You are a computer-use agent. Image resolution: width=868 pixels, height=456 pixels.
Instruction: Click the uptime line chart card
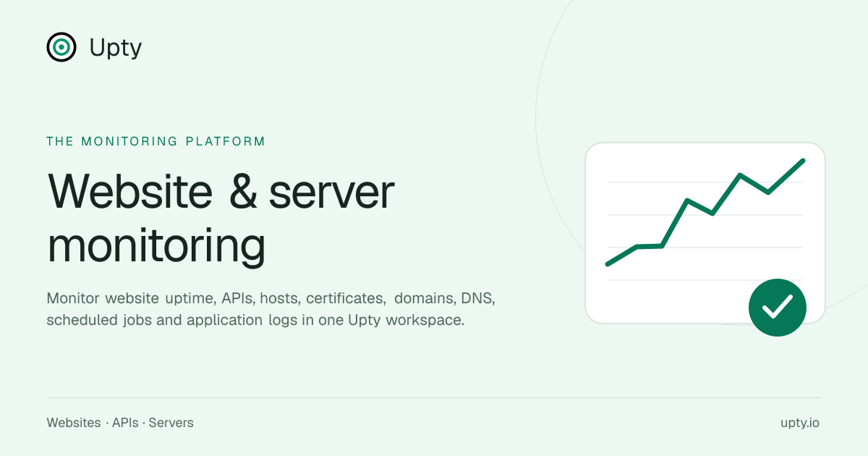click(705, 232)
